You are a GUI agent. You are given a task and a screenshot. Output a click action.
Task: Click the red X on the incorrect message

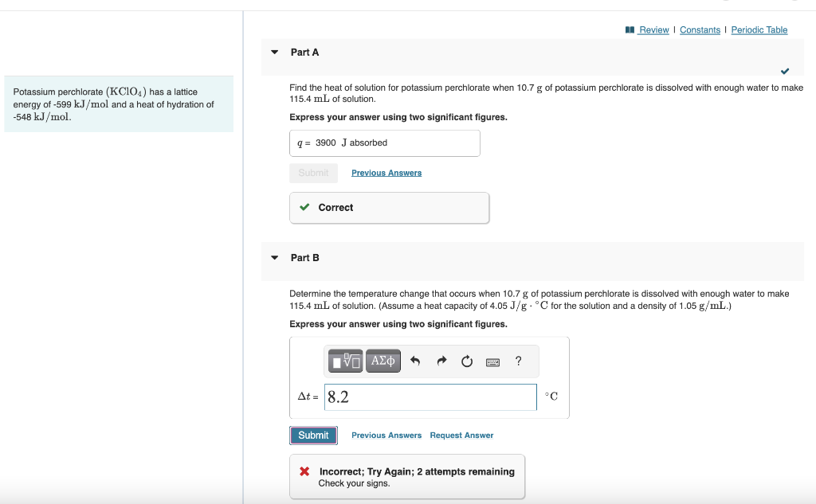(305, 471)
